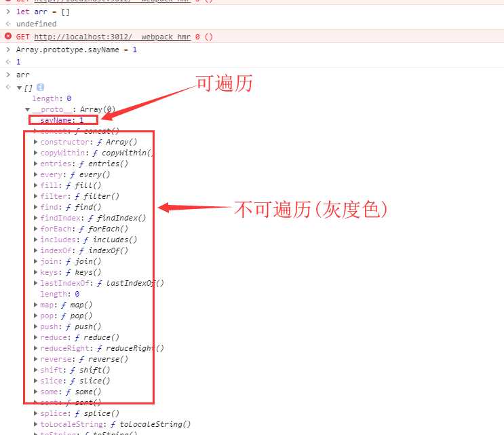The image size is (504, 435).
Task: Select the prototype's 'length: 0' property
Action: coord(60,294)
